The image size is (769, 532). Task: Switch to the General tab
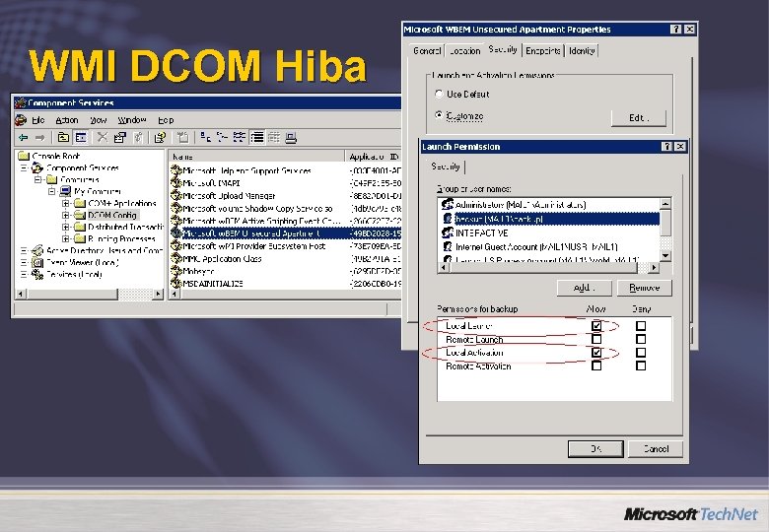427,51
